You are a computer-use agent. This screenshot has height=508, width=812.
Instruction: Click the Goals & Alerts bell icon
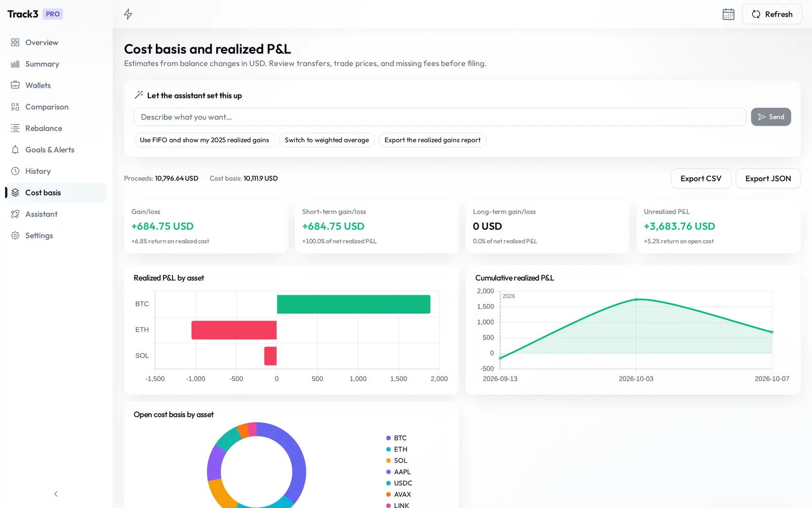pyautogui.click(x=15, y=150)
